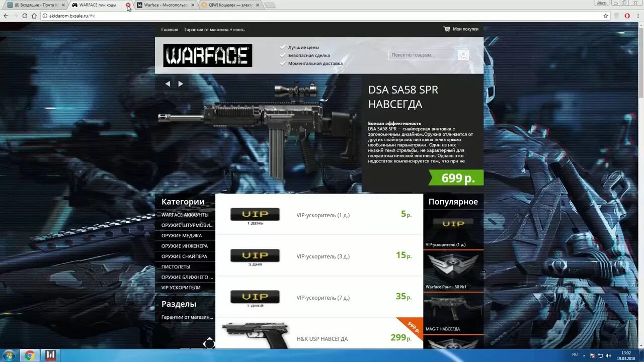
Task: Click the network icon in system tray
Action: coord(600,355)
